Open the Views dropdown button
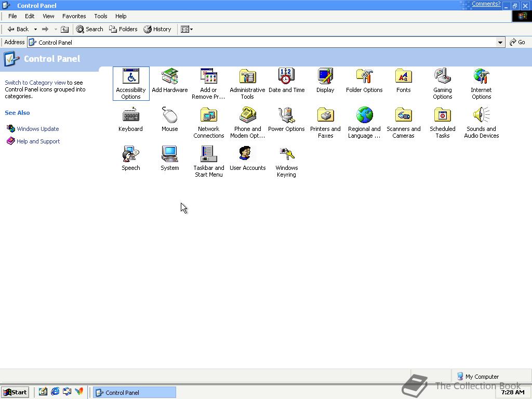532x399 pixels. pos(187,29)
